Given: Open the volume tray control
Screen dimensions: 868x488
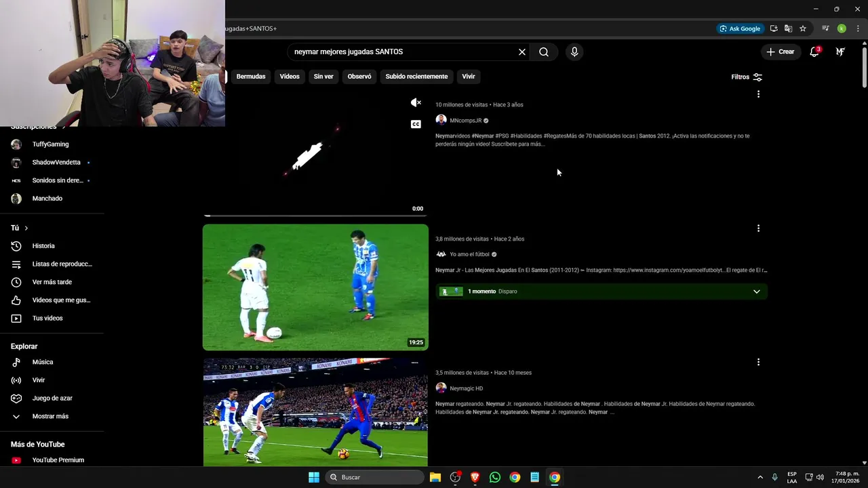Looking at the screenshot, I should (x=821, y=477).
